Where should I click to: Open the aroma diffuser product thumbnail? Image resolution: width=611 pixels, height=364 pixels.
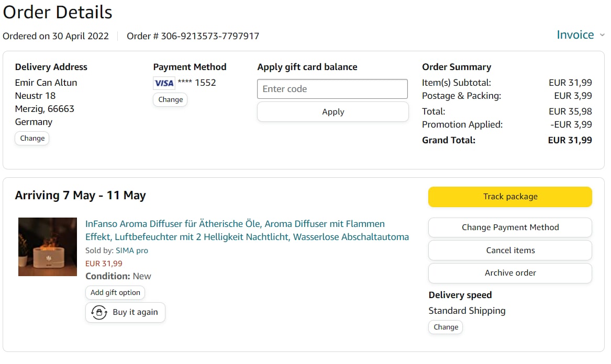point(48,247)
